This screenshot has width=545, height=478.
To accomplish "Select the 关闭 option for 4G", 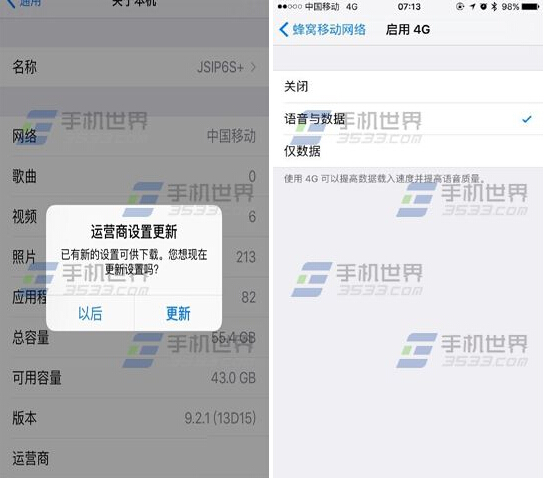I will pyautogui.click(x=408, y=87).
